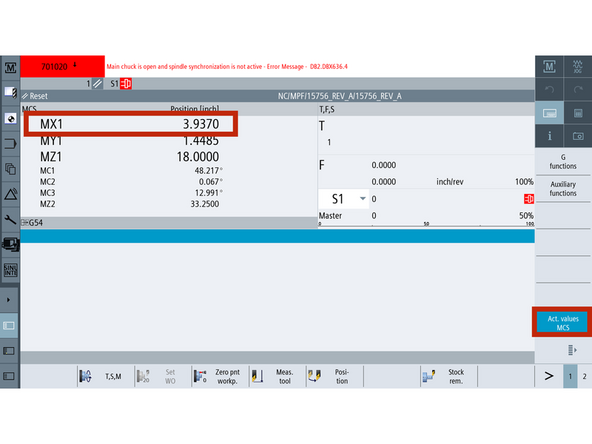This screenshot has height=444, width=592.
Task: Click the G54 work offset label
Action: (35, 223)
